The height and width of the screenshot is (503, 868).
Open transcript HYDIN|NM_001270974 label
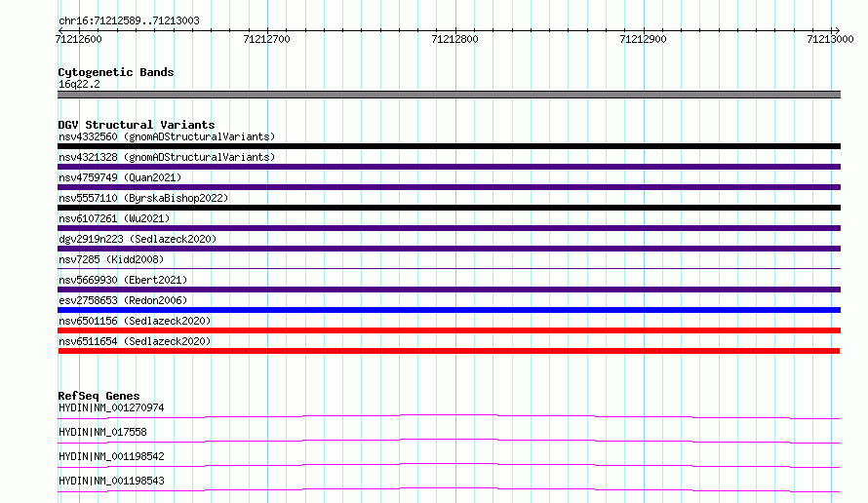[111, 407]
